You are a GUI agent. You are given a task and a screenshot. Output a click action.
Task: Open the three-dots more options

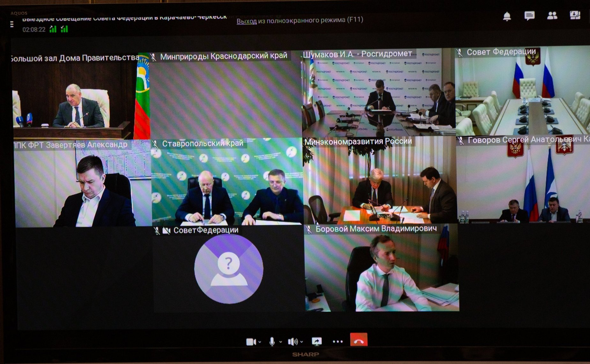(337, 341)
